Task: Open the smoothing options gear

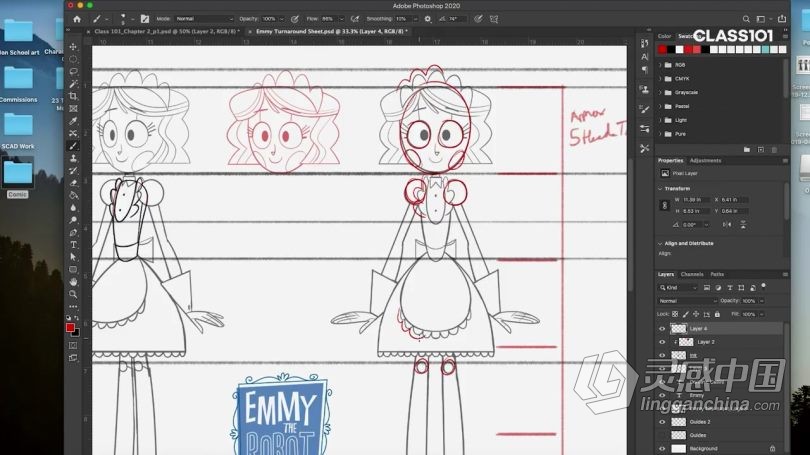Action: pos(428,19)
